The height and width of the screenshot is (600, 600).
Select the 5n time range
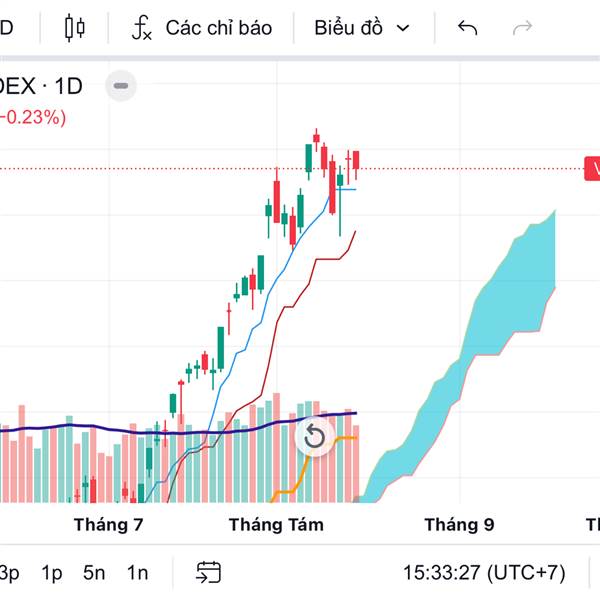94,573
